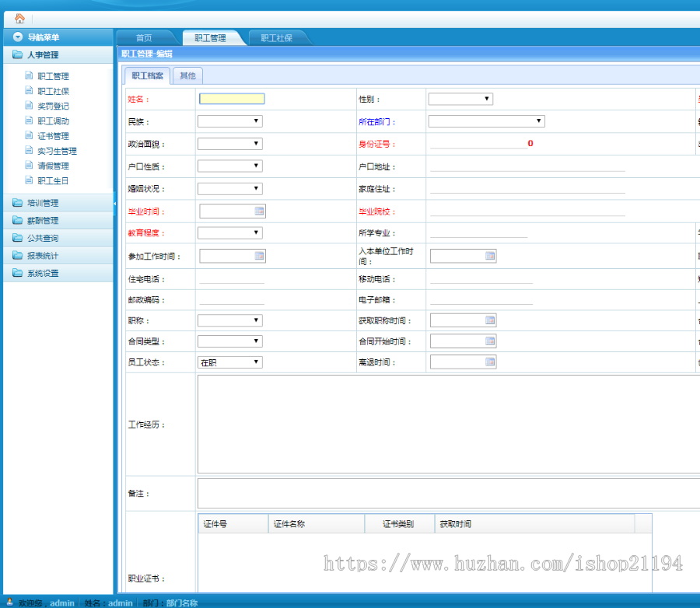Open 请假管理 in the sidebar

coord(53,166)
